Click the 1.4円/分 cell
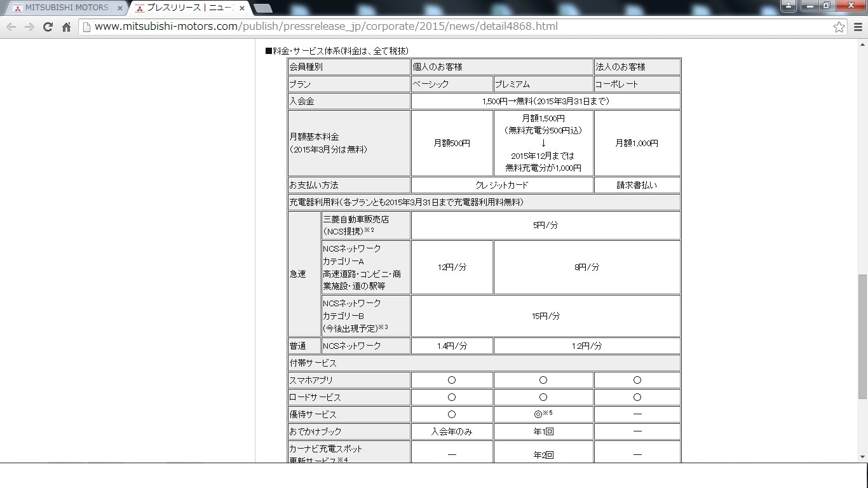The width and height of the screenshot is (868, 488). [x=452, y=346]
